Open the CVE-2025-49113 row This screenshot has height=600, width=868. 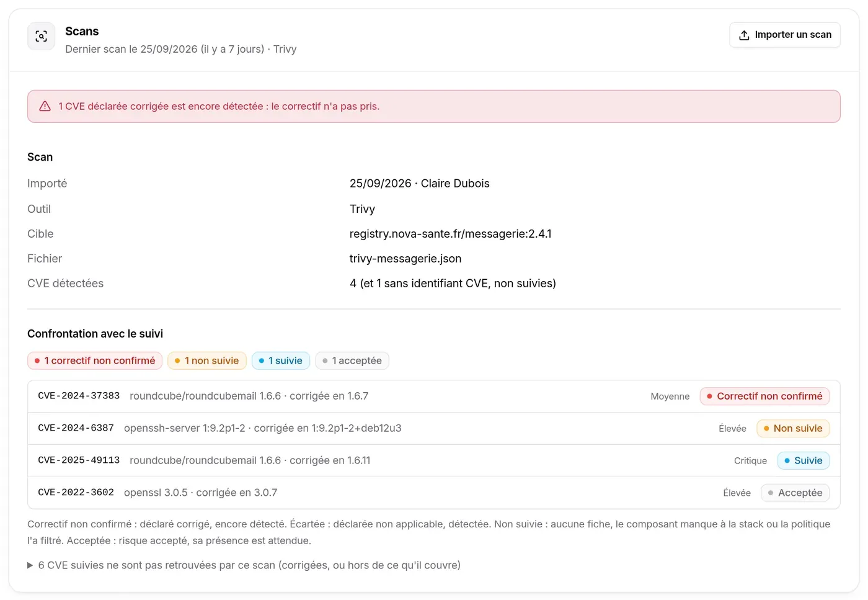click(x=434, y=461)
